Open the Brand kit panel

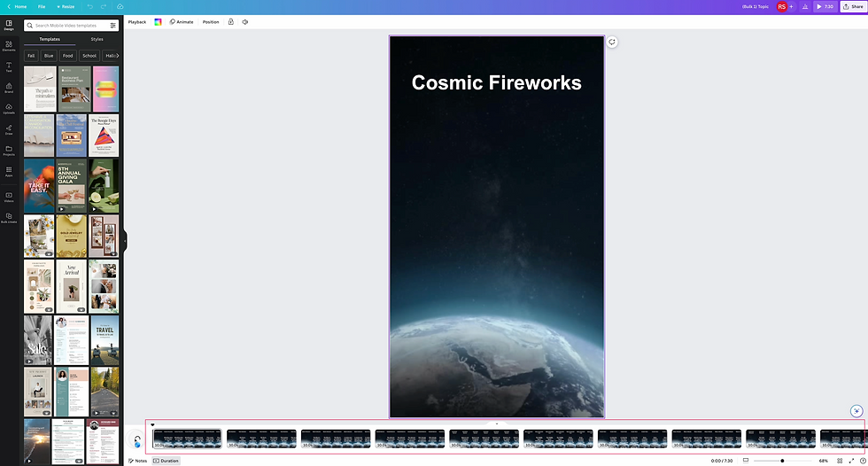(x=9, y=88)
